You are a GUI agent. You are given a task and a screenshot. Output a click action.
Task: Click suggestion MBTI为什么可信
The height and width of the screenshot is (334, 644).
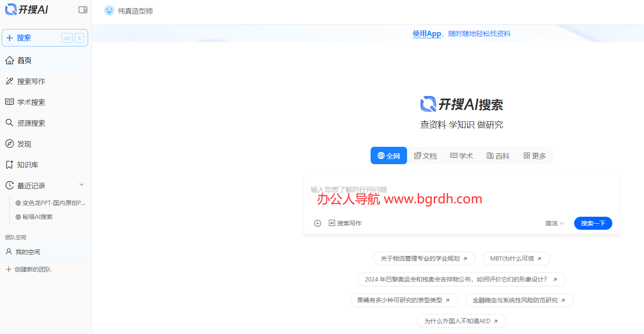tap(516, 258)
